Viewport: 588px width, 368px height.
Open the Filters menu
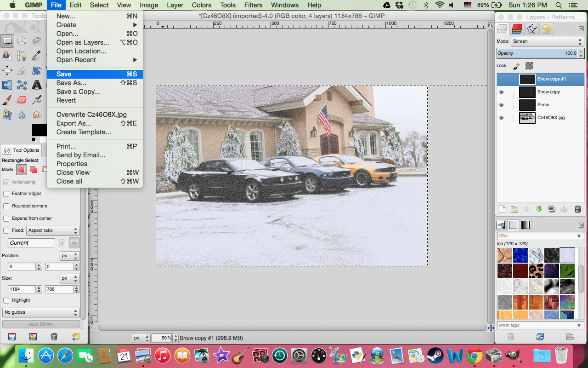pos(253,5)
